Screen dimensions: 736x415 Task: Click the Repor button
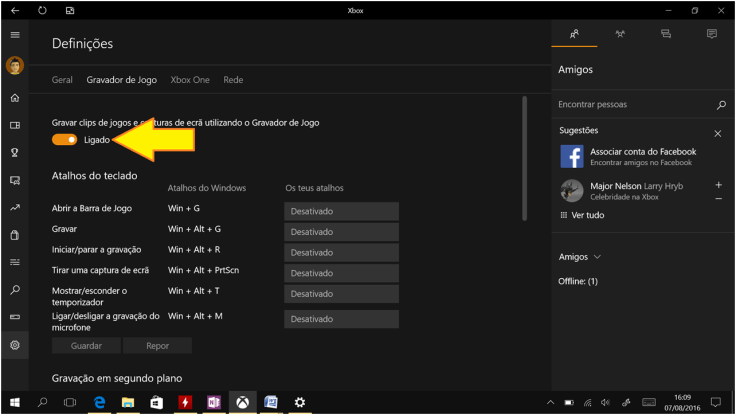157,345
